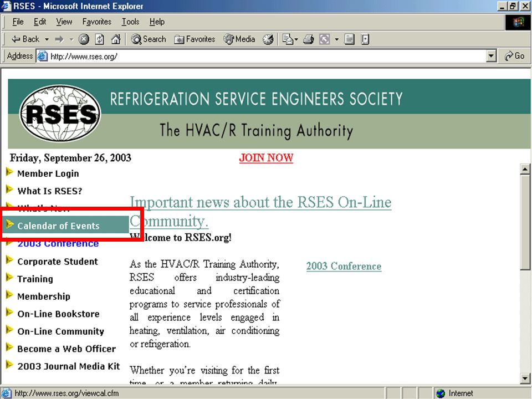532x399 pixels.
Task: Click the teal 2003 Conference link
Action: click(x=344, y=266)
